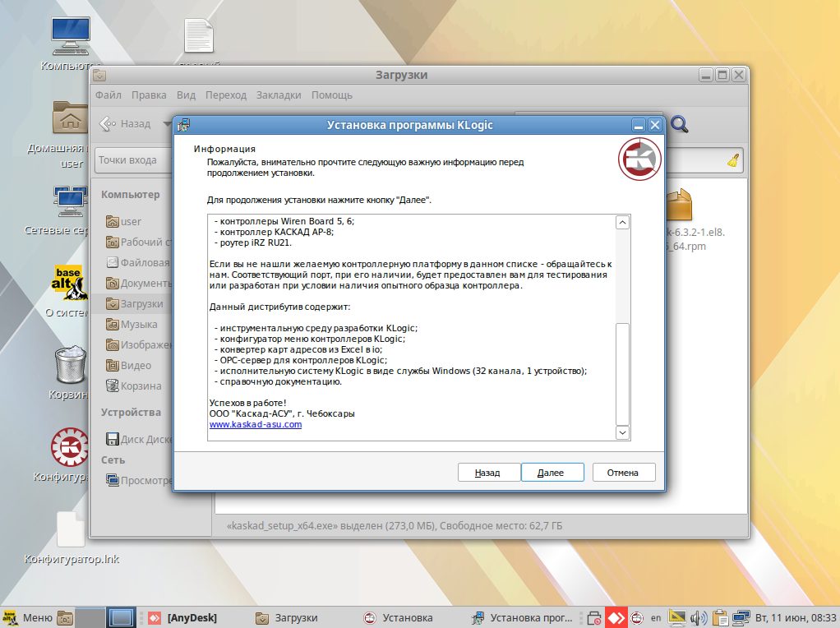840x628 pixels.
Task: Open the Корзина trash desktop icon
Action: 70,367
